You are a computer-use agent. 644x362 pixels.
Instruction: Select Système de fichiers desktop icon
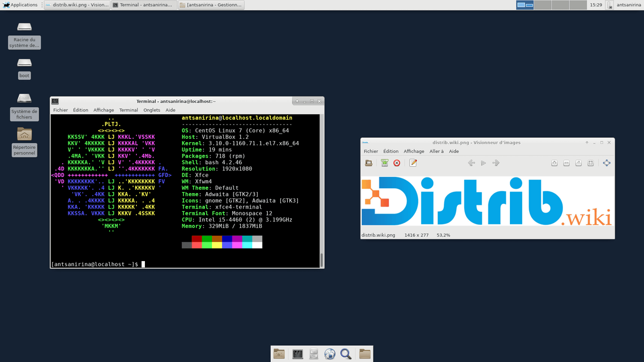click(24, 106)
